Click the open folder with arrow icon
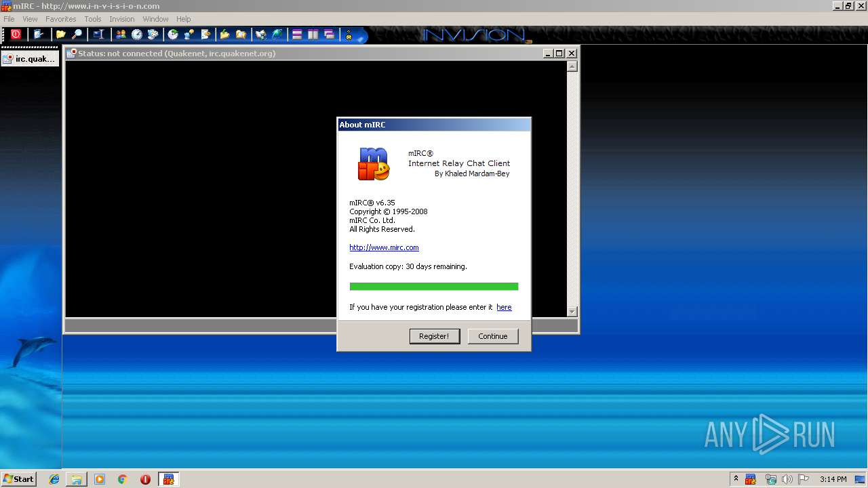Viewport: 868px width, 488px height. click(224, 34)
